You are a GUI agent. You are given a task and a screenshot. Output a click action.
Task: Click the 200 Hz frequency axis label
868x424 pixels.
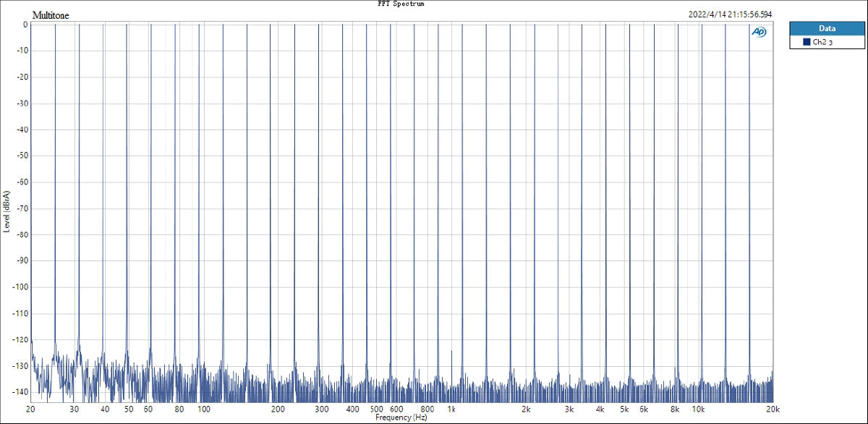[x=278, y=410]
